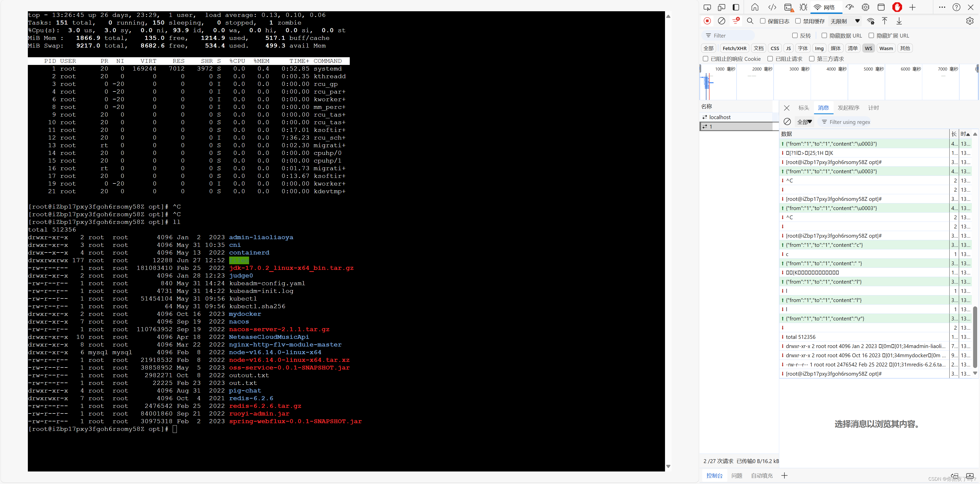Open DevTools settings gear

[970, 21]
